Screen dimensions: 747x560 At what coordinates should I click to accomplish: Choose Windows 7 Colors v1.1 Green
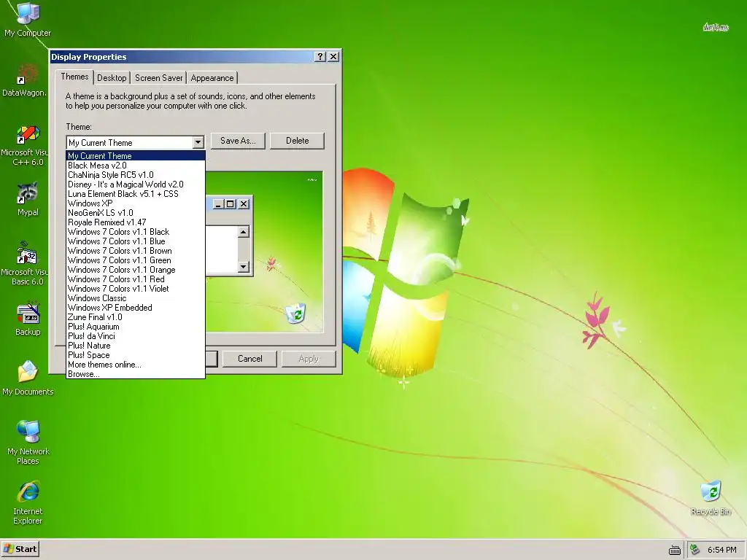tap(136, 260)
